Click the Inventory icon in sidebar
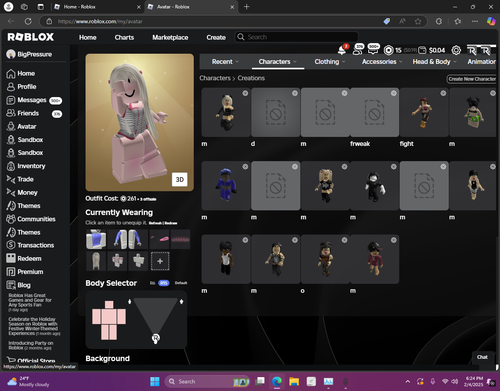The height and width of the screenshot is (391, 500). [11, 166]
